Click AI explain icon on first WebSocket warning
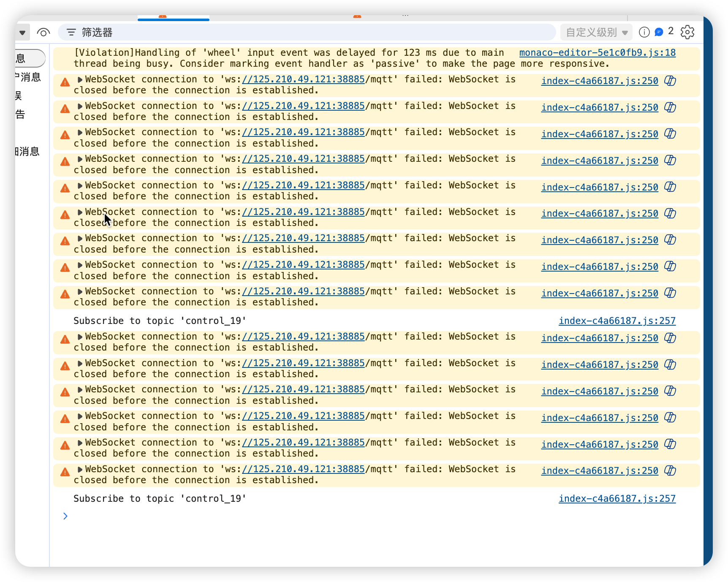 (670, 81)
